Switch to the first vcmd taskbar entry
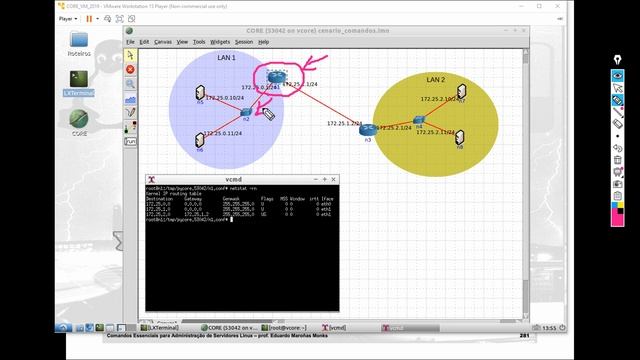The image size is (640, 360). [x=334, y=328]
